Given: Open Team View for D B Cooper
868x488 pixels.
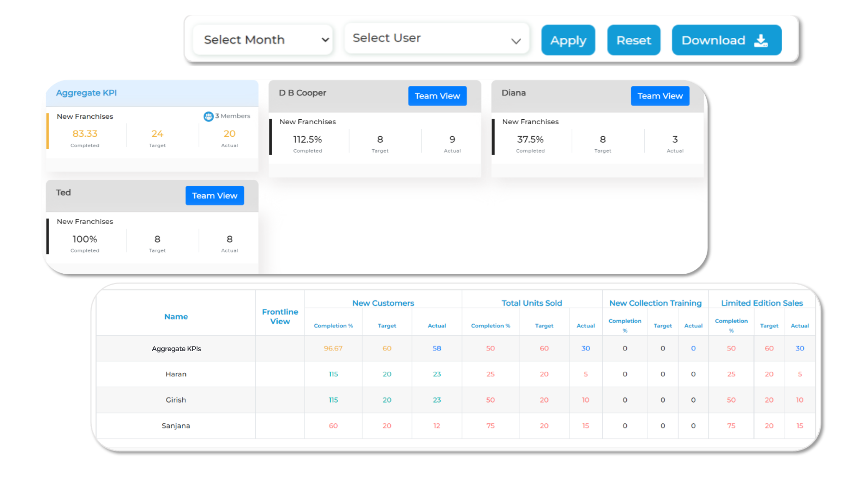Looking at the screenshot, I should pyautogui.click(x=437, y=96).
